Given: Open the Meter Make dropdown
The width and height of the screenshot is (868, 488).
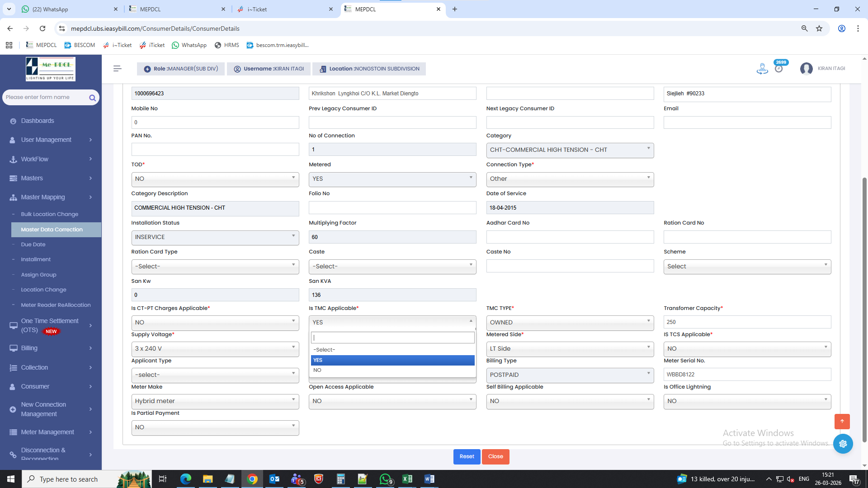Looking at the screenshot, I should [x=215, y=401].
